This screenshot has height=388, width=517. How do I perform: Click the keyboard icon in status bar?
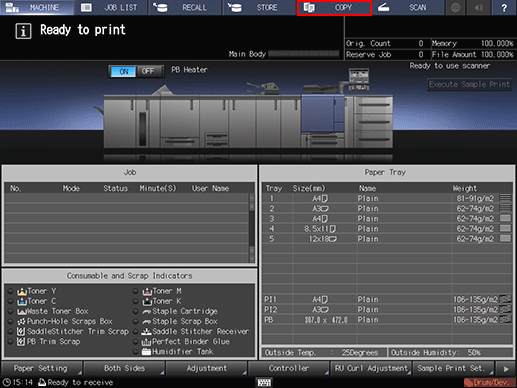tap(264, 382)
